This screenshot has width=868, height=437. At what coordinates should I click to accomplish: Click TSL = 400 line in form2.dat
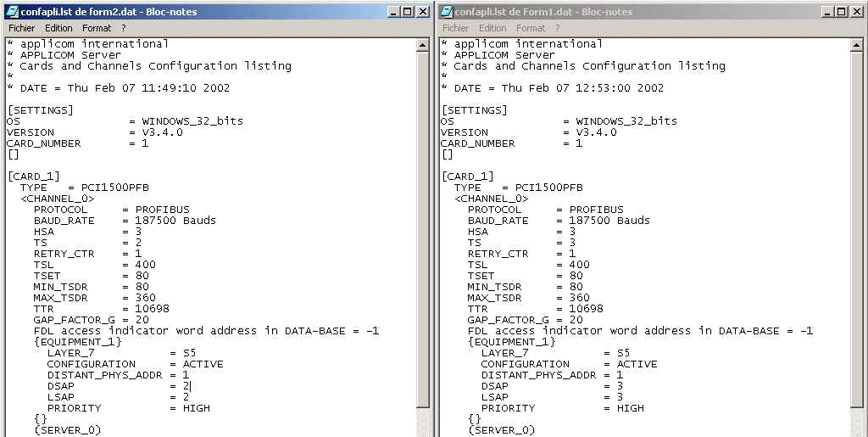(95, 265)
